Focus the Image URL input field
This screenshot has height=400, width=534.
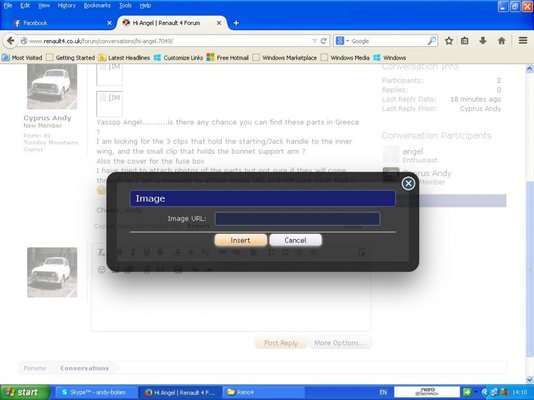pyautogui.click(x=297, y=219)
